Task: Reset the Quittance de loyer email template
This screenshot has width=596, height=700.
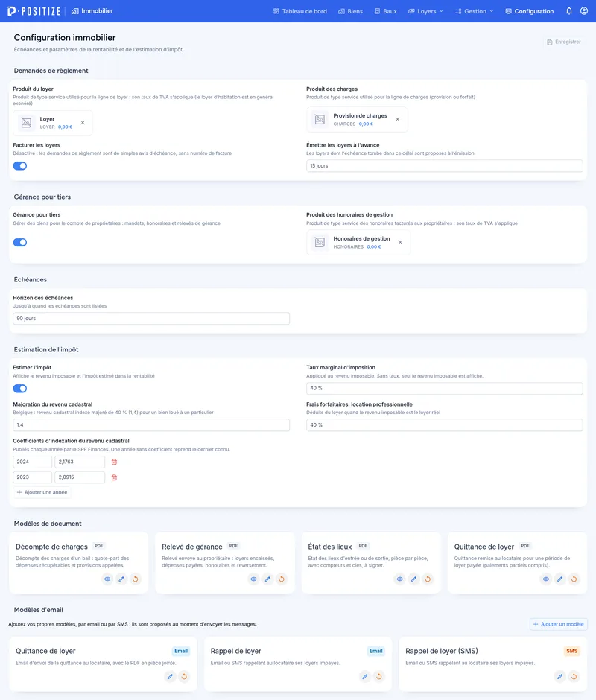Action: [x=184, y=677]
